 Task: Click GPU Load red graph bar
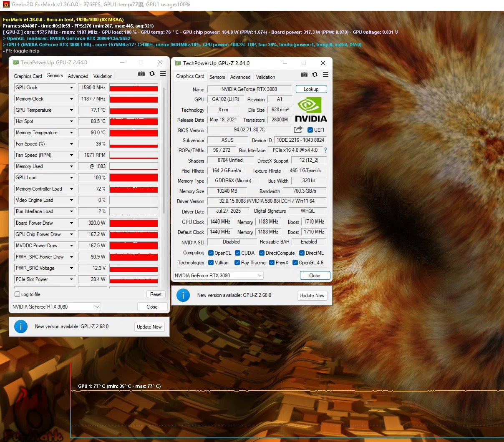(134, 178)
